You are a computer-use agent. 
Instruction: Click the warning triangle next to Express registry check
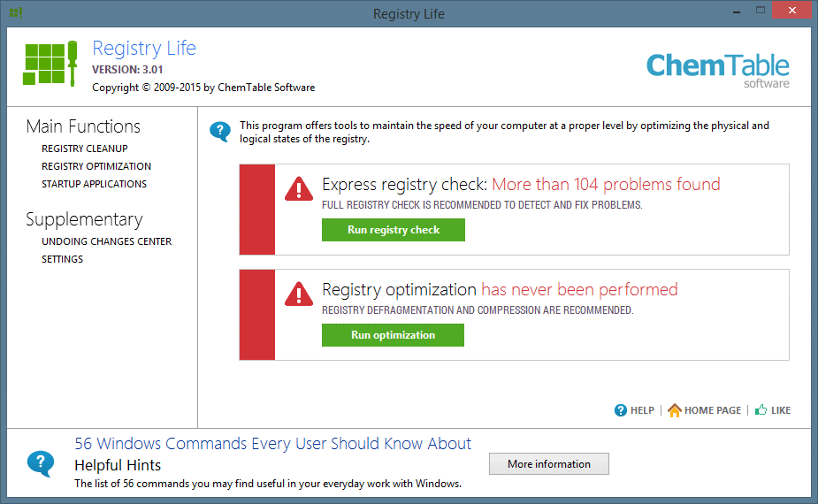pos(299,188)
